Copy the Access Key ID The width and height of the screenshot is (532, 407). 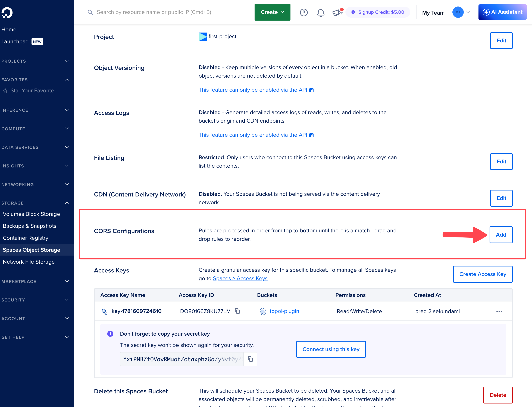237,311
